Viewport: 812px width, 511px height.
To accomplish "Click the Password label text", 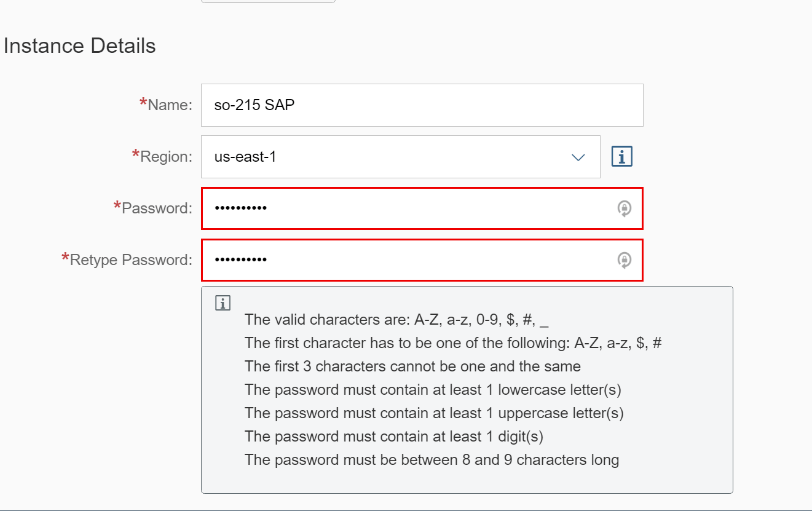I will tap(157, 208).
